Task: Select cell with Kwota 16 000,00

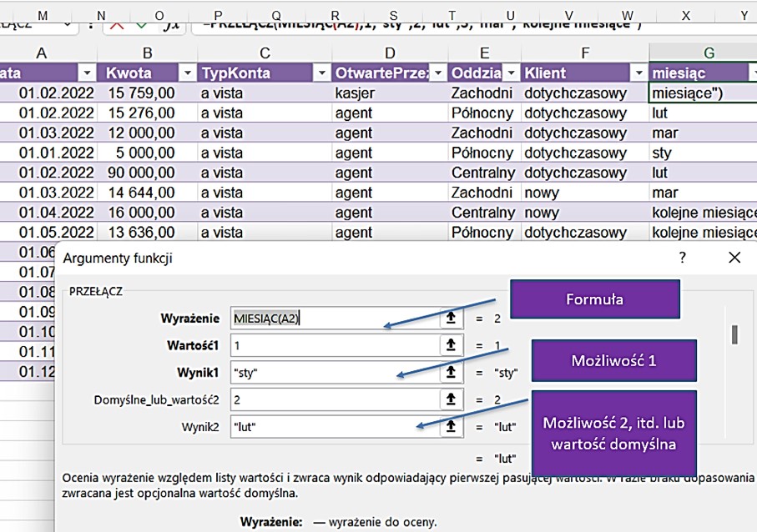Action: click(147, 213)
